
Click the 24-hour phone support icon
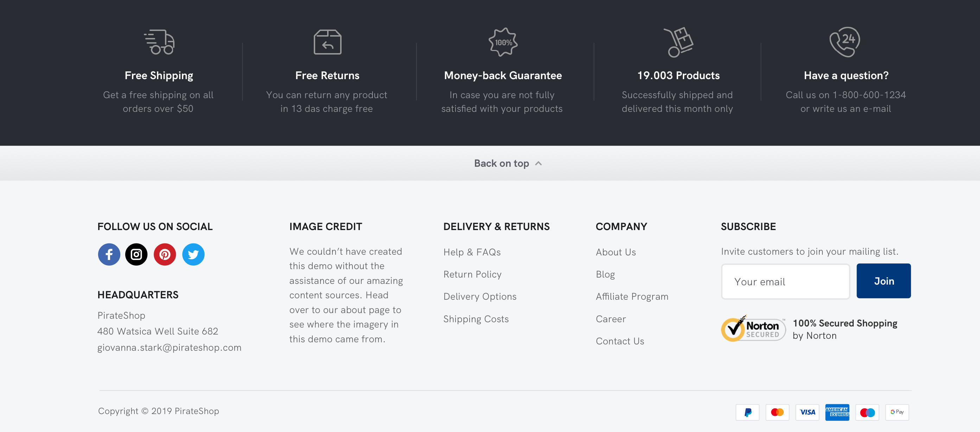point(845,42)
